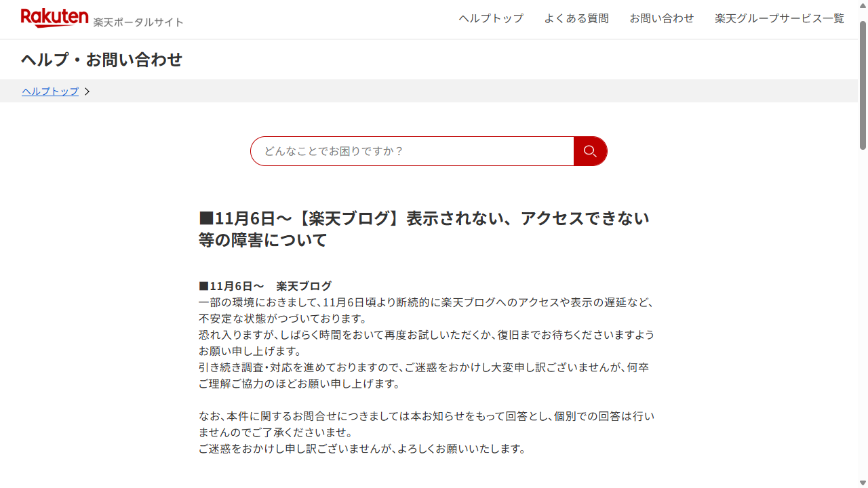Screen dimensions: 868x488
Task: Open 楽天グループサービス一覧 in the header
Action: 779,18
